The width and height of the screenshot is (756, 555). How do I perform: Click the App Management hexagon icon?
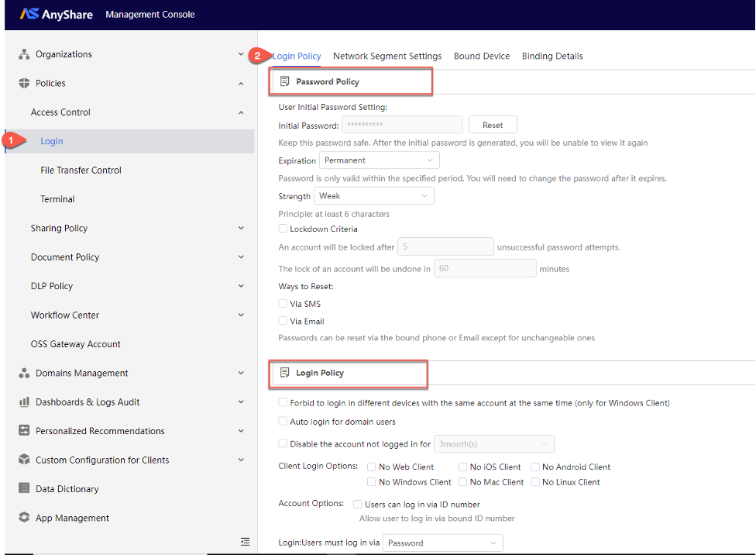pyautogui.click(x=24, y=517)
